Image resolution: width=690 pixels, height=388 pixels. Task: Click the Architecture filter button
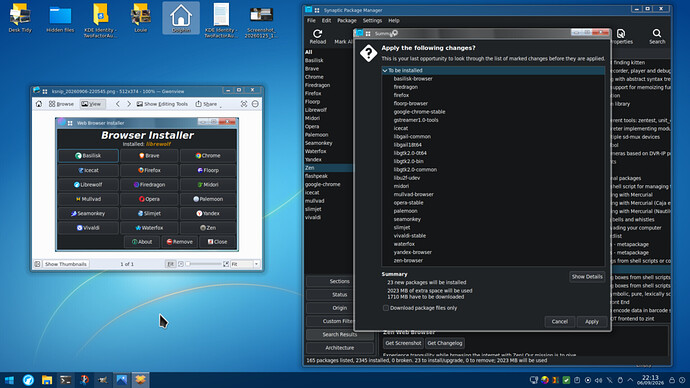(340, 348)
